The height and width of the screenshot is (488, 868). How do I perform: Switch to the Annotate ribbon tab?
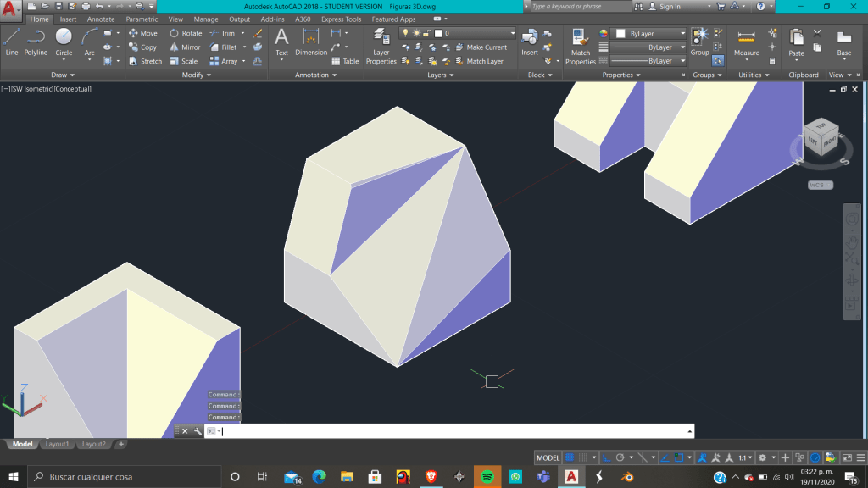[x=101, y=19]
